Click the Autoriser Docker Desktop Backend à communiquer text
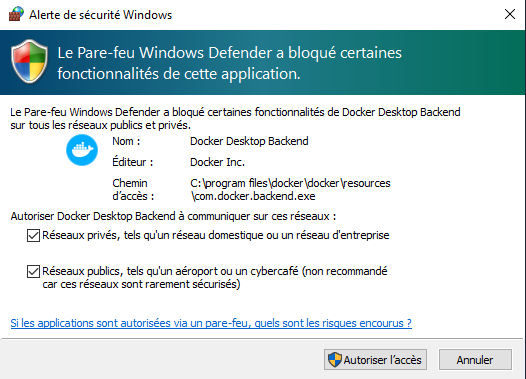The image size is (526, 379). pos(173,216)
